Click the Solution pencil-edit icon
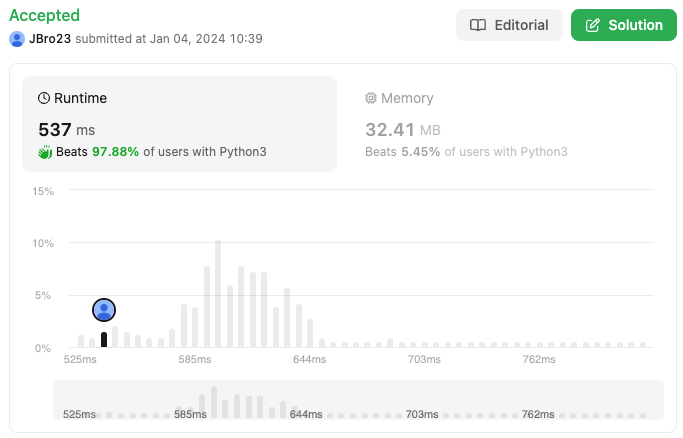This screenshot has height=438, width=683. point(593,25)
